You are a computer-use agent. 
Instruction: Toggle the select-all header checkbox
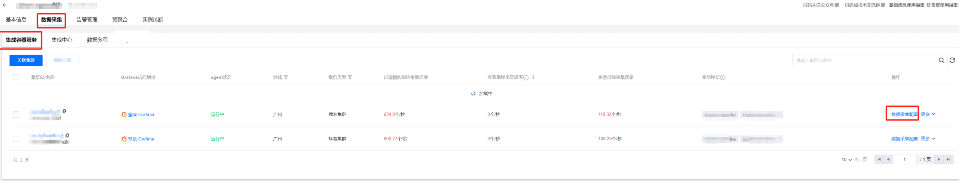pyautogui.click(x=16, y=77)
